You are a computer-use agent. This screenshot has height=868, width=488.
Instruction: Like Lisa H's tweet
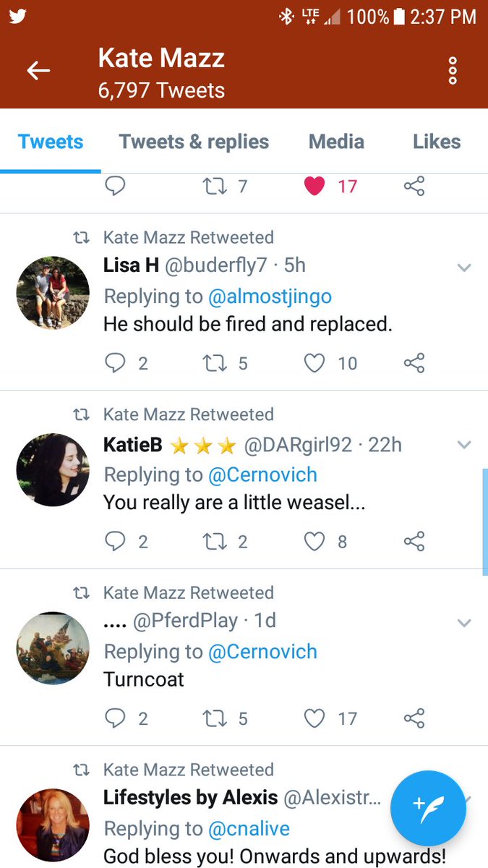tap(314, 362)
